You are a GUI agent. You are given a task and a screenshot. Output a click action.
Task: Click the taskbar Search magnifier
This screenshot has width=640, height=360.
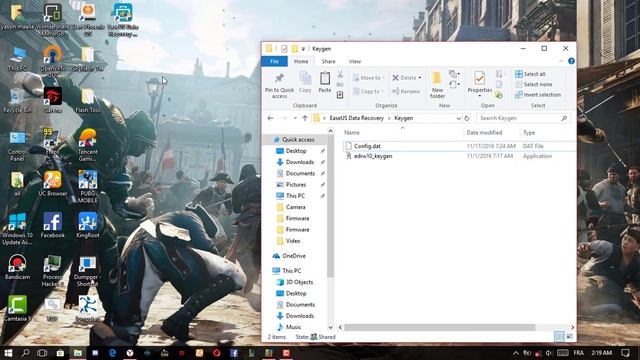[25, 353]
